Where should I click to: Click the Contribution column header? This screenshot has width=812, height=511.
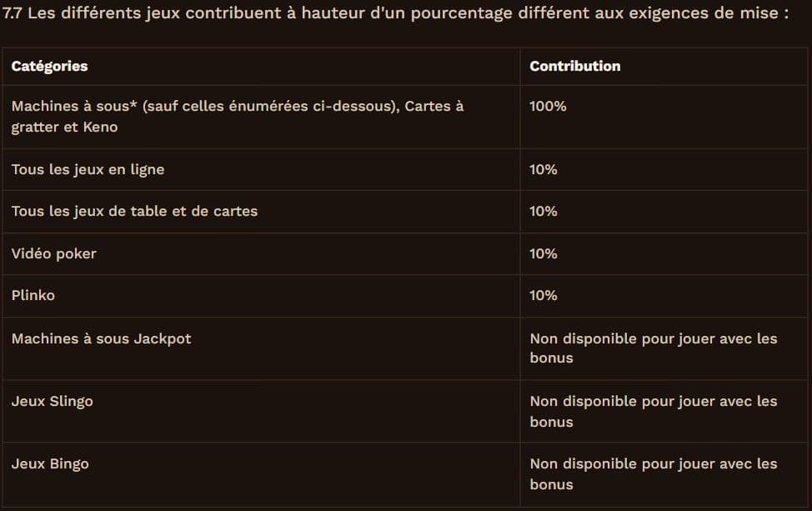(x=575, y=66)
